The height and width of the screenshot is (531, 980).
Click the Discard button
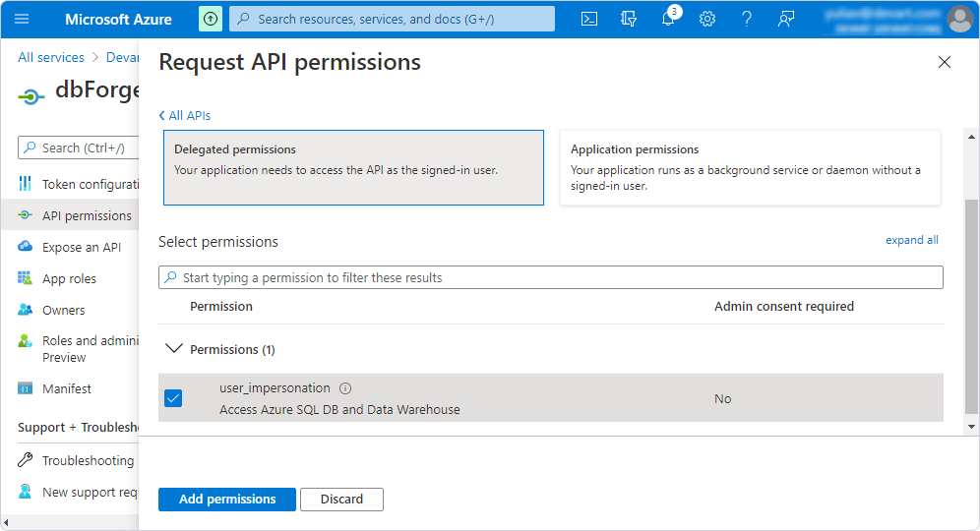341,500
